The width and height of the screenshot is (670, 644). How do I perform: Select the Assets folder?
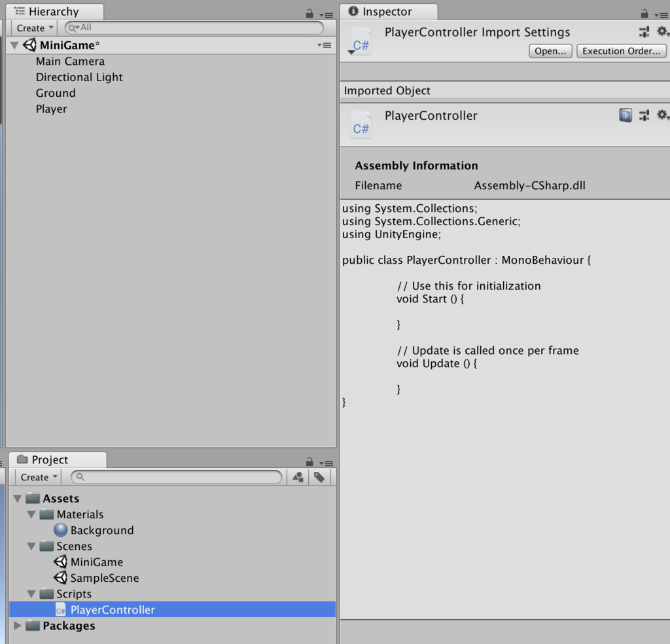tap(61, 498)
